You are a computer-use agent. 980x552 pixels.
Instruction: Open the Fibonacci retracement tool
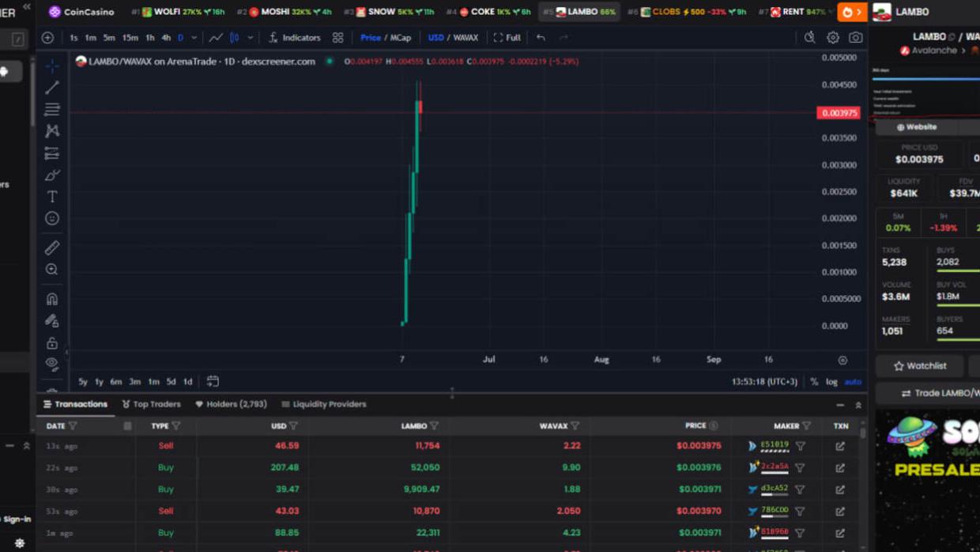click(x=52, y=109)
